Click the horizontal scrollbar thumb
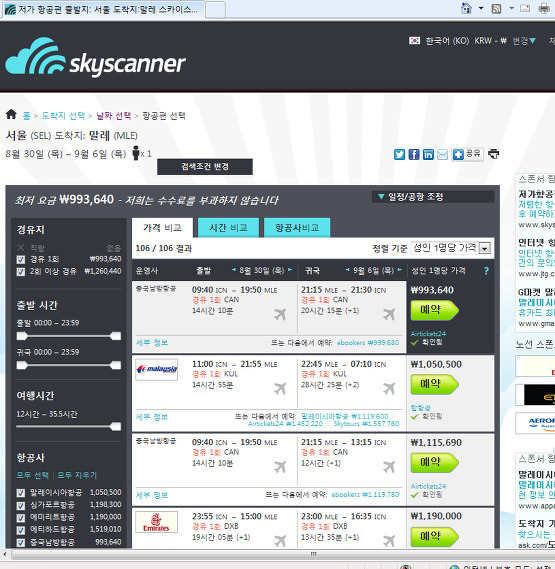This screenshot has width=555, height=569. pyautogui.click(x=314, y=554)
